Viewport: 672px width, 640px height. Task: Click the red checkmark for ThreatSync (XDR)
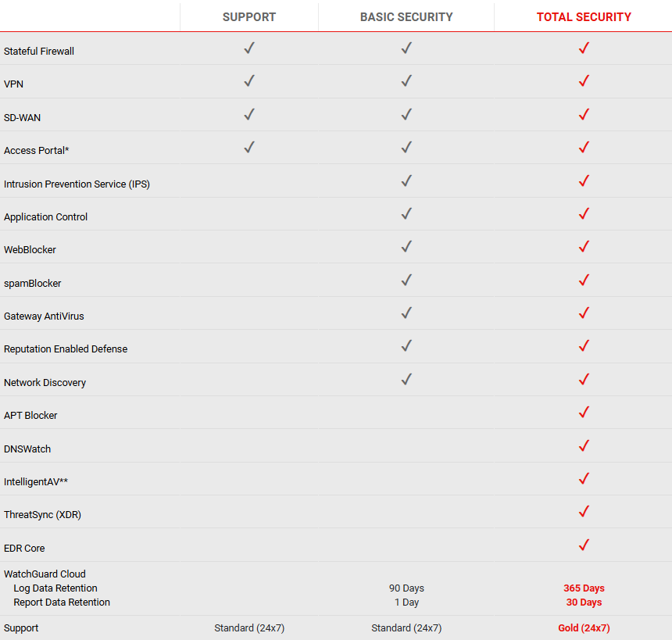(583, 512)
